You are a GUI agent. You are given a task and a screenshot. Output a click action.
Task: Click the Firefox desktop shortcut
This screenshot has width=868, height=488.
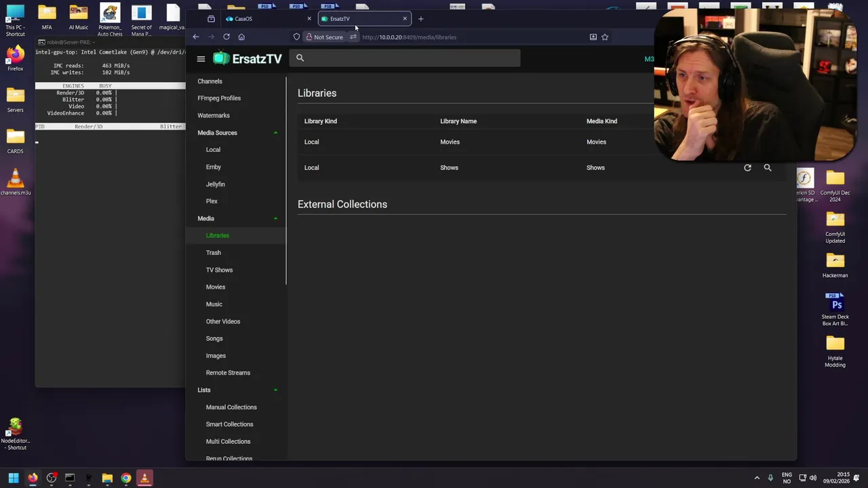click(15, 58)
